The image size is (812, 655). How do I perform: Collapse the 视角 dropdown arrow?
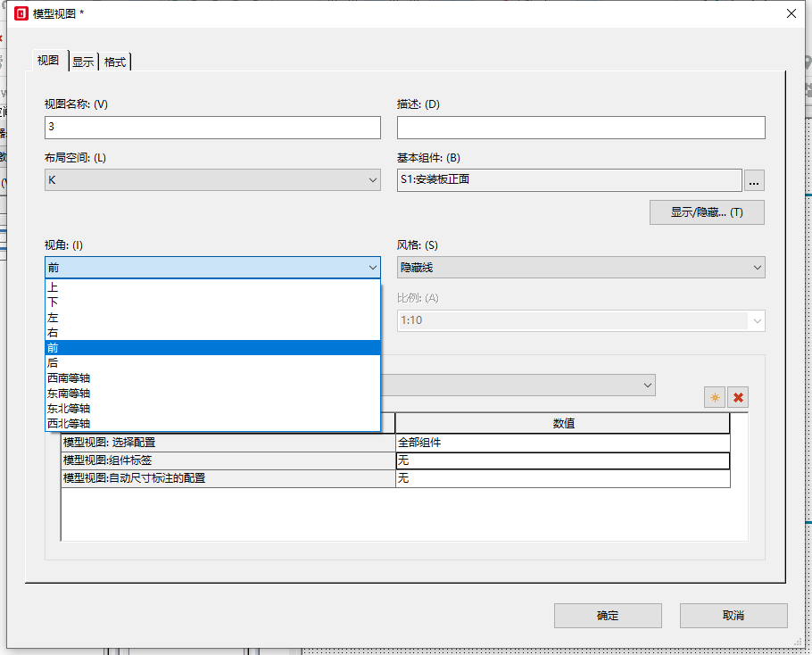tap(372, 267)
